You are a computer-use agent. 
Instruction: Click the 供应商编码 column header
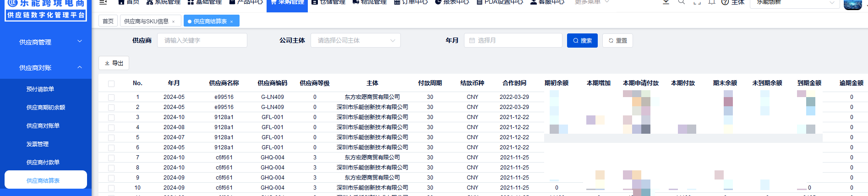[x=273, y=83]
